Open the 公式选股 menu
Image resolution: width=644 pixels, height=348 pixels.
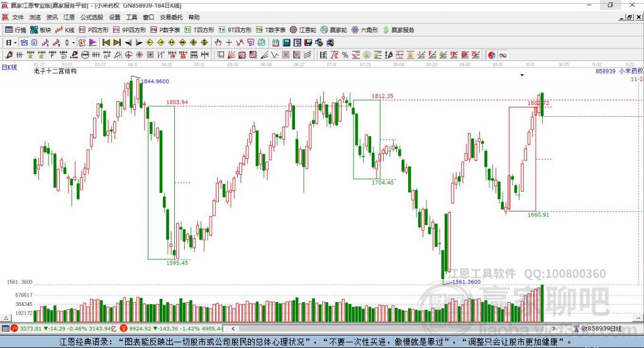click(92, 17)
